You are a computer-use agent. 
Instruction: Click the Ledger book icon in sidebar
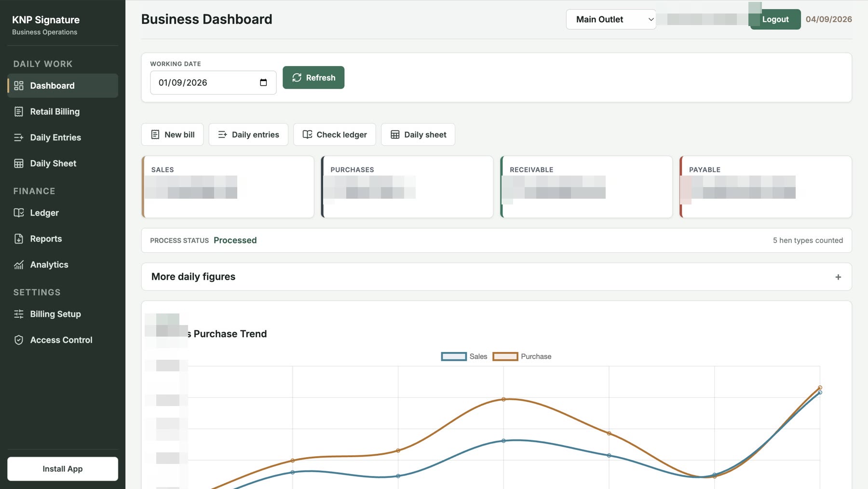coord(19,213)
